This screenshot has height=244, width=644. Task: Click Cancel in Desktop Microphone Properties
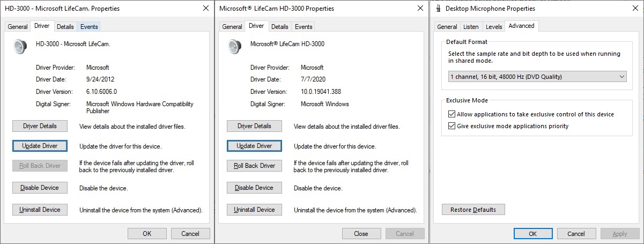point(576,234)
